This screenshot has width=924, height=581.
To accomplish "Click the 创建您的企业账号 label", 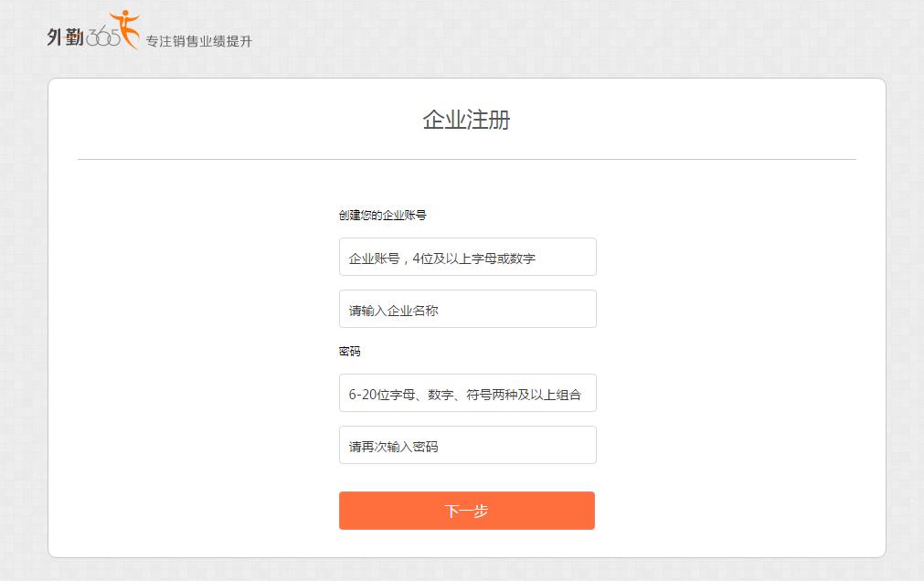I will (382, 216).
